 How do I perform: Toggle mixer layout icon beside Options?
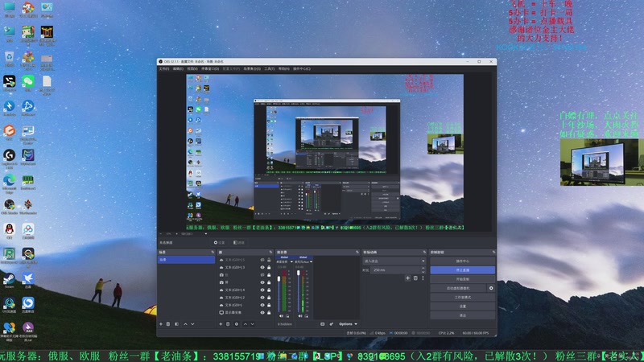(x=323, y=324)
